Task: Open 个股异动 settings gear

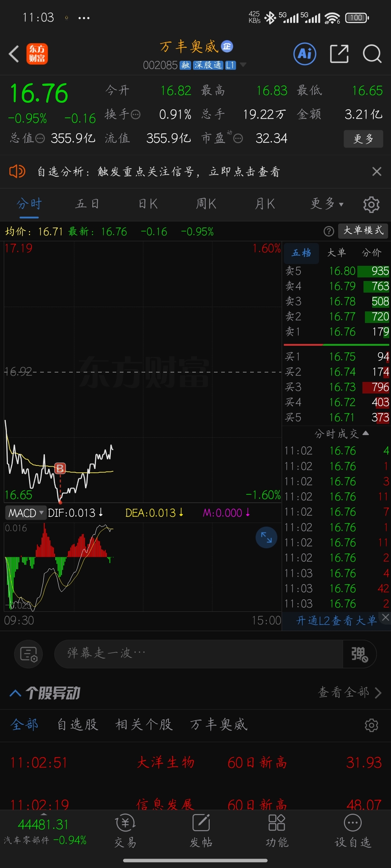Action: click(x=371, y=725)
